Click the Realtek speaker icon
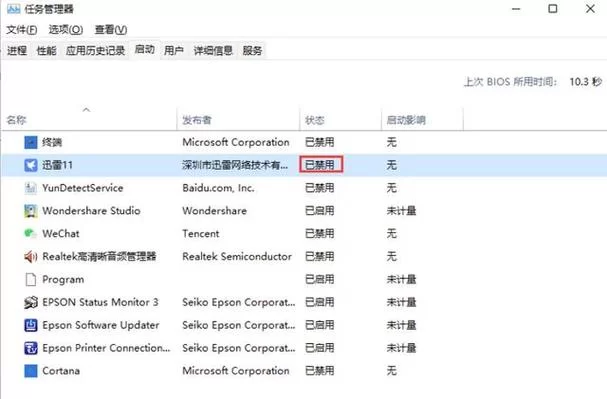 31,257
